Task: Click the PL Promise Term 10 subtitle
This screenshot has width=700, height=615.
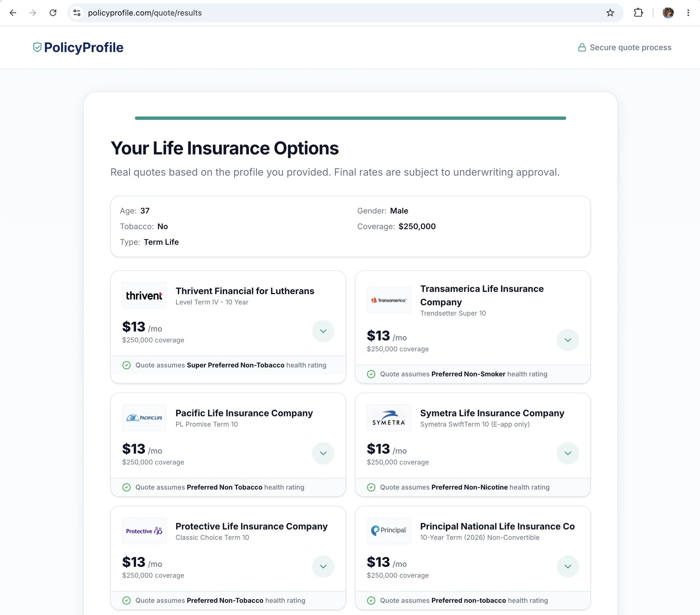Action: pyautogui.click(x=207, y=424)
